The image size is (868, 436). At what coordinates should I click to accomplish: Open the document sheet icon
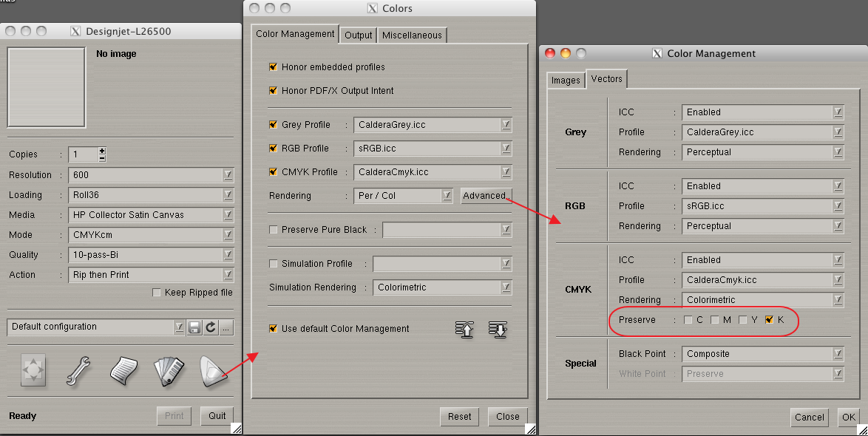pos(125,371)
